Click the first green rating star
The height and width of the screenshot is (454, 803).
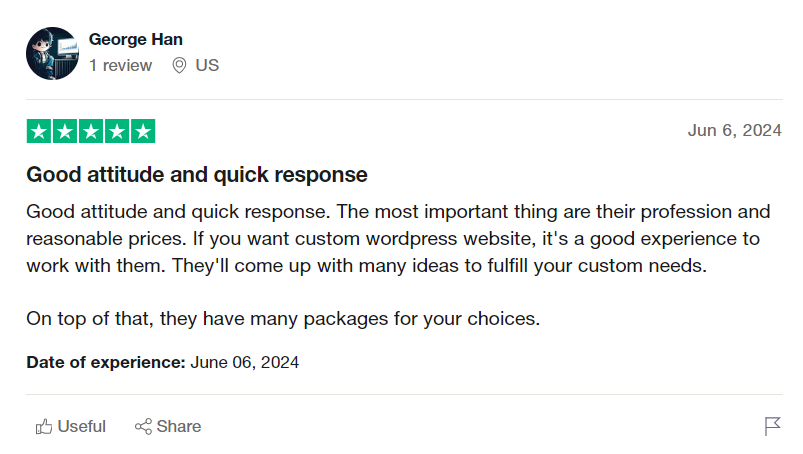pos(39,131)
